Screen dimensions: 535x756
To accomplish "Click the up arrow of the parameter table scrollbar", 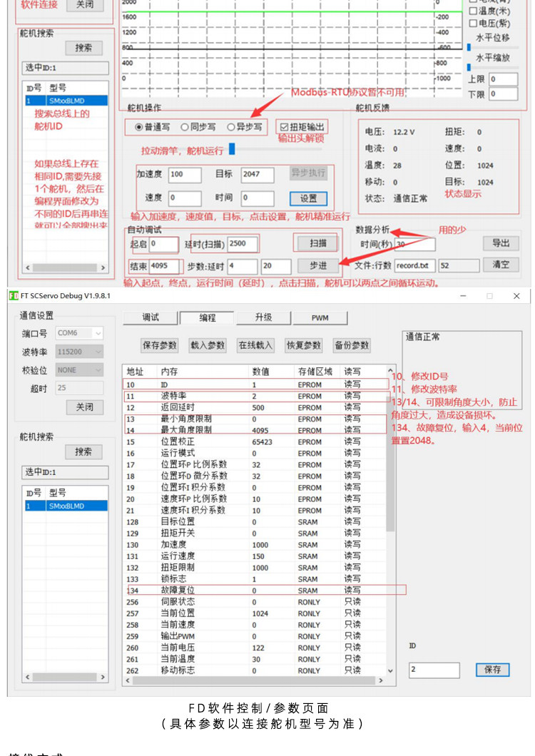I will [x=390, y=370].
